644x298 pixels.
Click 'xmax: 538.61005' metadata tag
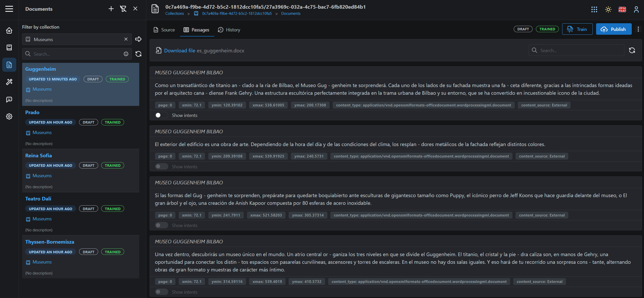click(268, 105)
